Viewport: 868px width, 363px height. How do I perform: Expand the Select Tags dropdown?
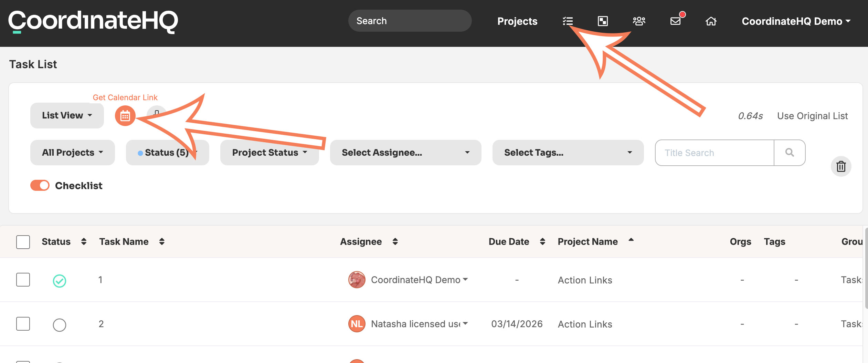568,153
